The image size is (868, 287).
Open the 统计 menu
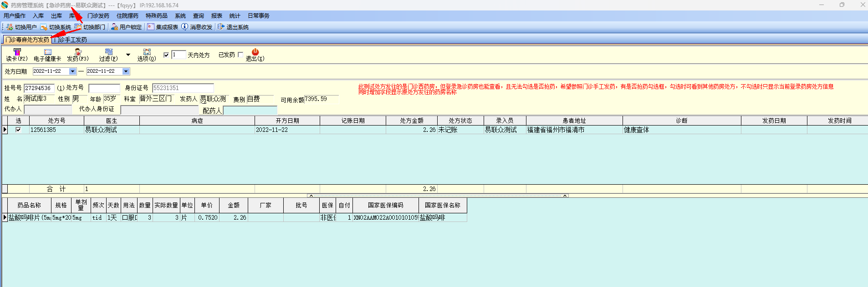(235, 16)
